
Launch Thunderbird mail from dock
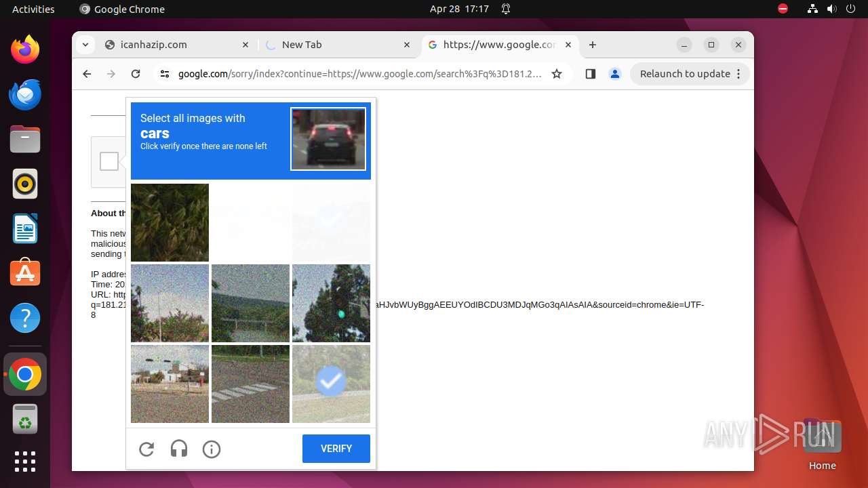(x=25, y=94)
